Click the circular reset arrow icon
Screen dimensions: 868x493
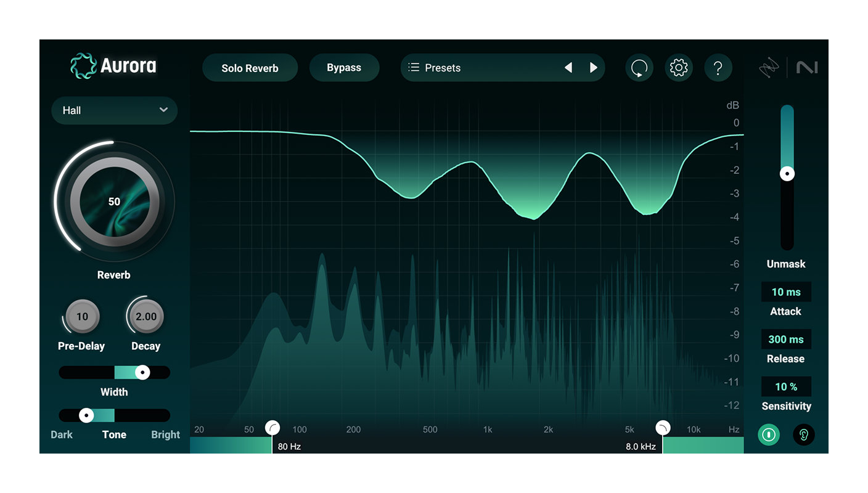(x=639, y=67)
